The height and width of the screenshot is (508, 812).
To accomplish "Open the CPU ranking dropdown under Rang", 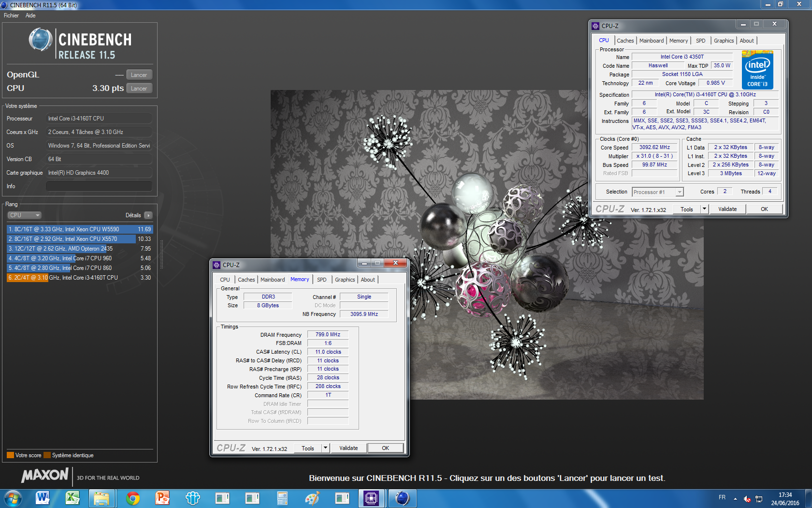I will [24, 215].
